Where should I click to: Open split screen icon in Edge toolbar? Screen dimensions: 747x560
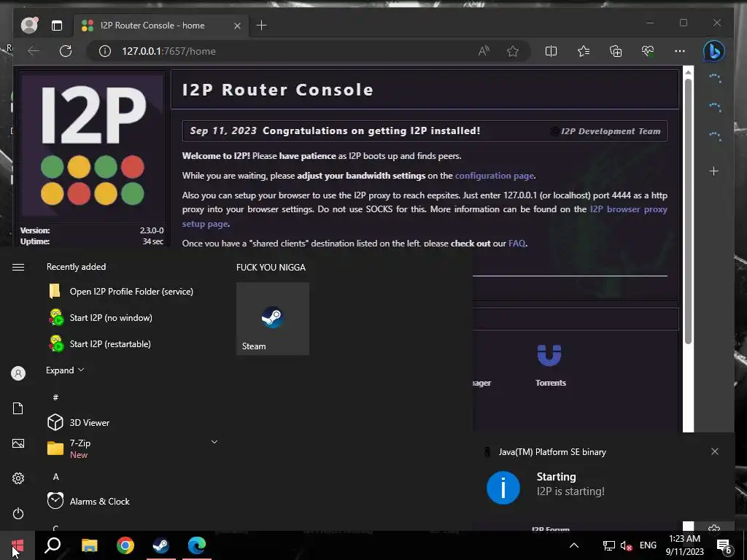pos(551,51)
